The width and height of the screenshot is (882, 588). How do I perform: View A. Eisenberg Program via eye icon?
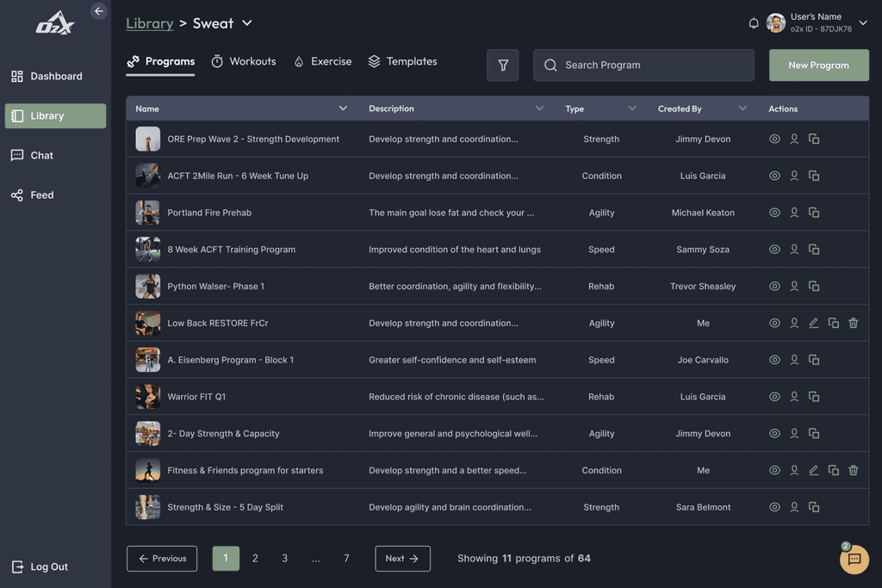[x=774, y=360]
